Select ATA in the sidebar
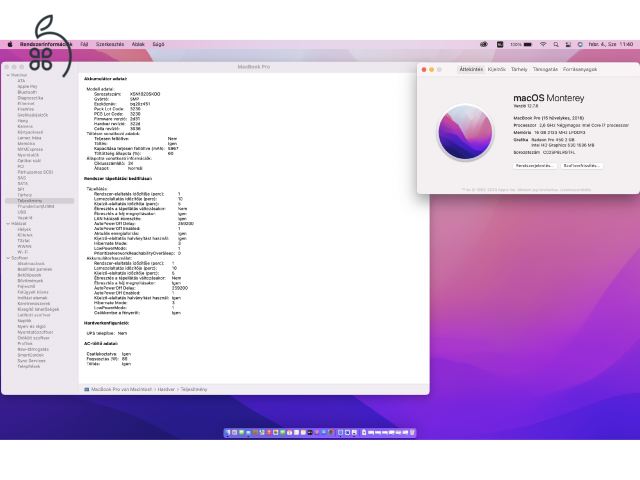Image resolution: width=640 pixels, height=480 pixels. click(21, 81)
